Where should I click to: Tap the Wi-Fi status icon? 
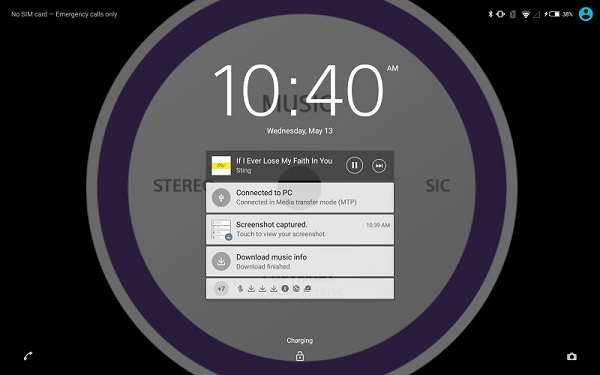(526, 15)
